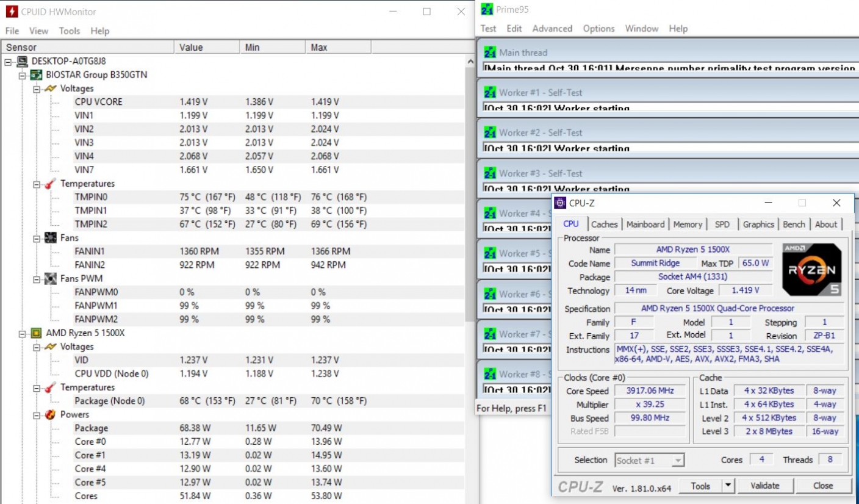Click the DESKTOP-A0TG8J8 computer icon

[x=23, y=61]
